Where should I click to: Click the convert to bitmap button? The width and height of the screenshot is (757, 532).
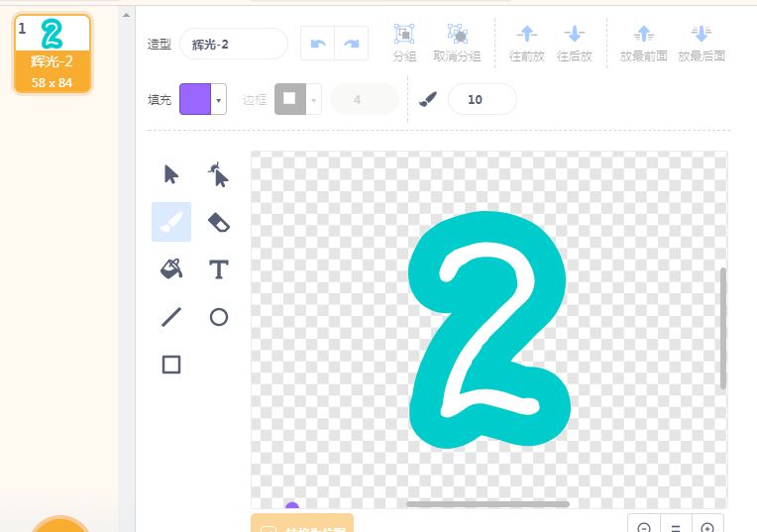(x=302, y=523)
